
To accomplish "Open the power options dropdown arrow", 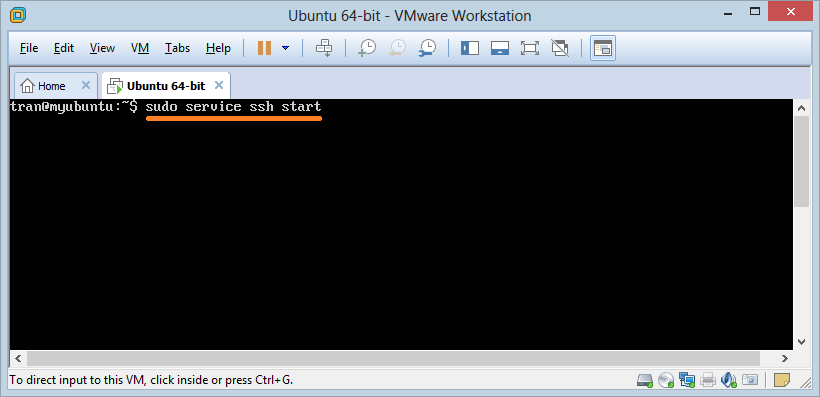I will (286, 48).
